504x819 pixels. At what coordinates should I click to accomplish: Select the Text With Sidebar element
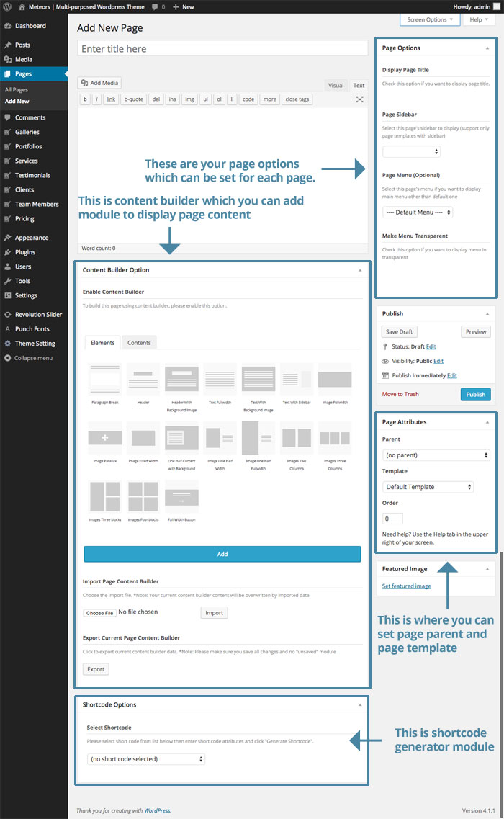[297, 379]
